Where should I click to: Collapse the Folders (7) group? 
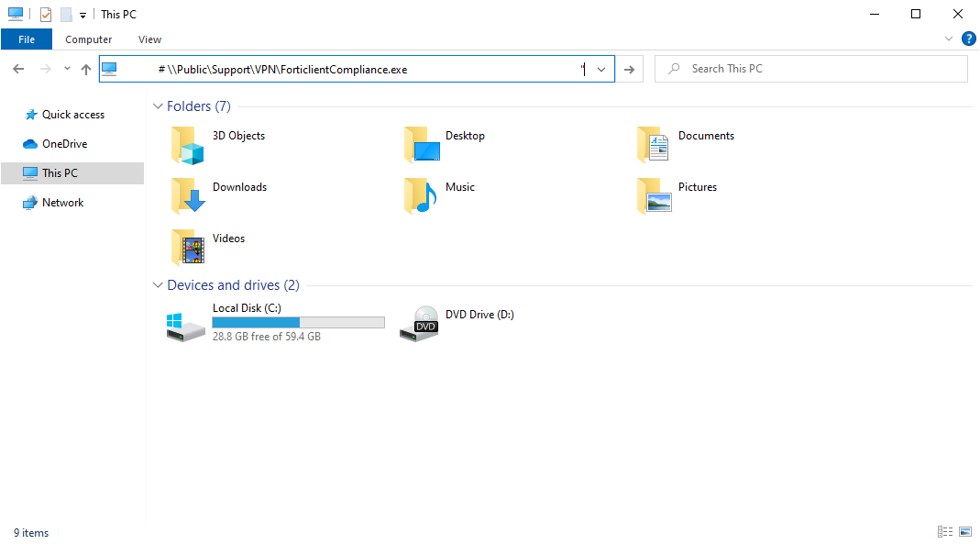pyautogui.click(x=158, y=106)
